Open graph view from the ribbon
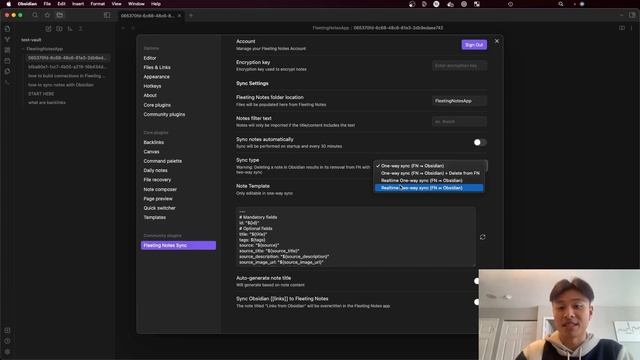Screen dimensions: 640x360 [7, 40]
